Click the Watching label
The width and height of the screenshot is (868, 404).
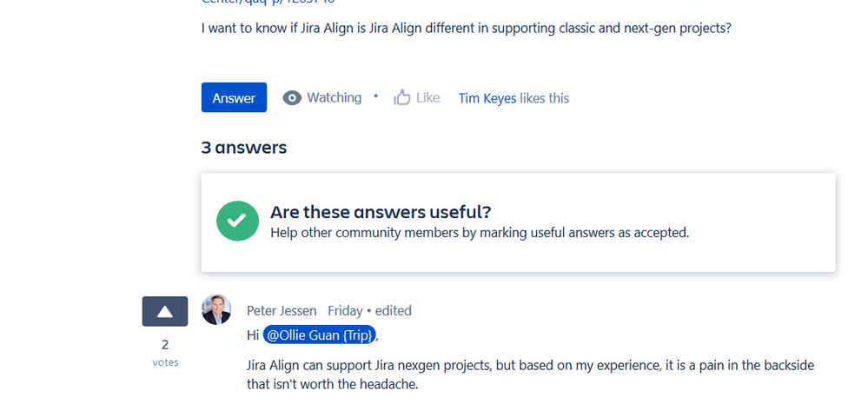tap(335, 98)
